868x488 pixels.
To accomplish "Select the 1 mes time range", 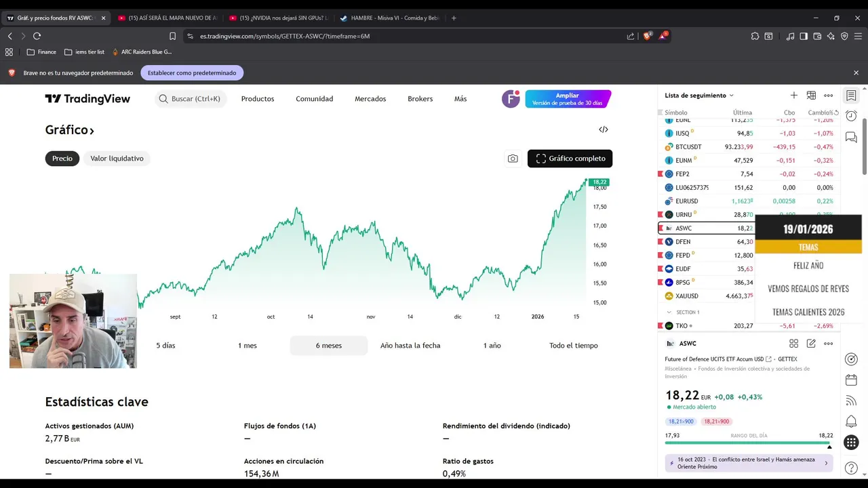I will pos(248,346).
